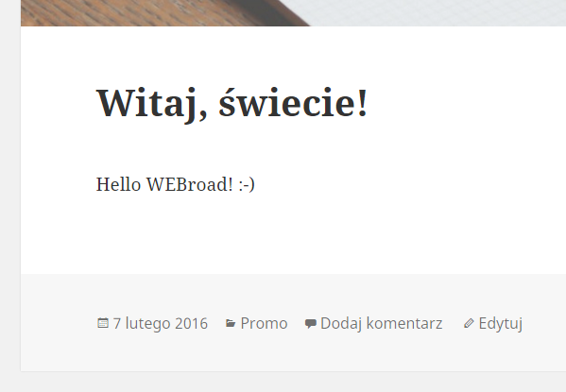
Task: Click Edytuj to edit the post
Action: (500, 323)
